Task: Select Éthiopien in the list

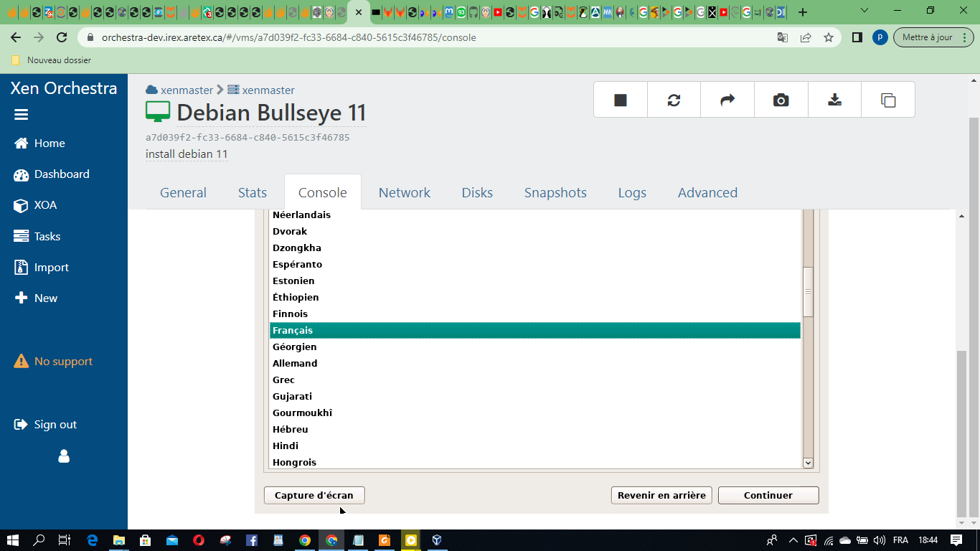Action: [535, 297]
